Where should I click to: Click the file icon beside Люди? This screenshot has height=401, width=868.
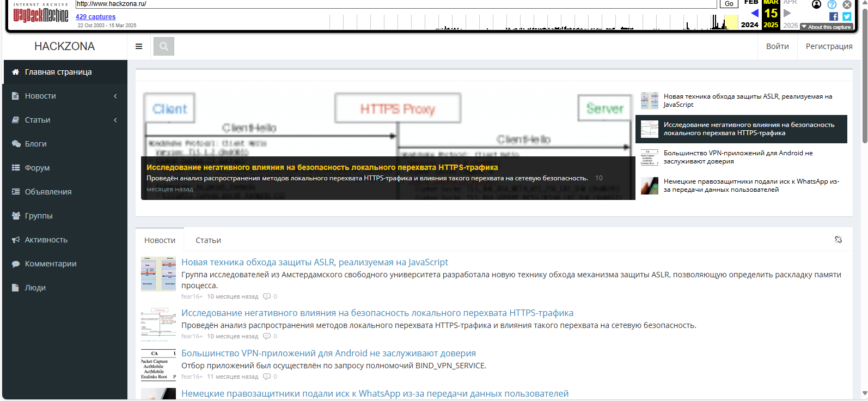click(15, 288)
